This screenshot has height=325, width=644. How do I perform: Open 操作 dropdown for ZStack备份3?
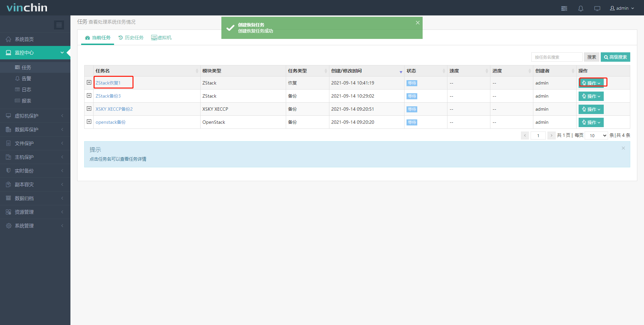591,96
